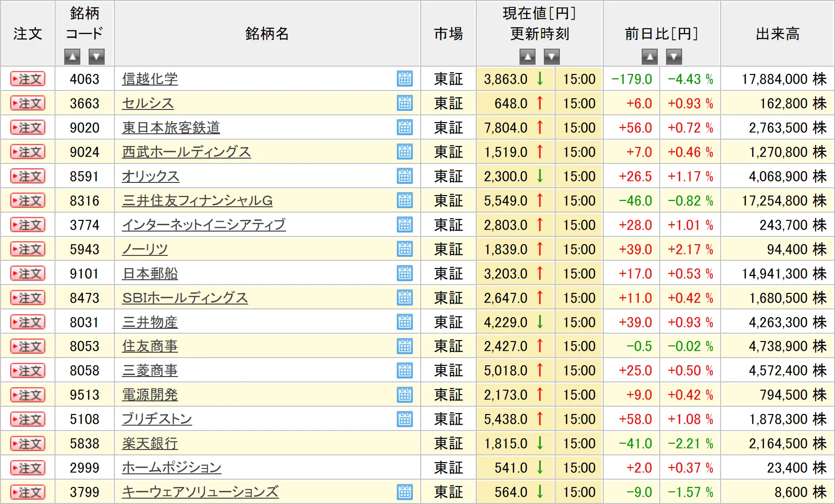Place order for キーウェアソリューションズ (3799)
The height and width of the screenshot is (504, 835).
28,492
